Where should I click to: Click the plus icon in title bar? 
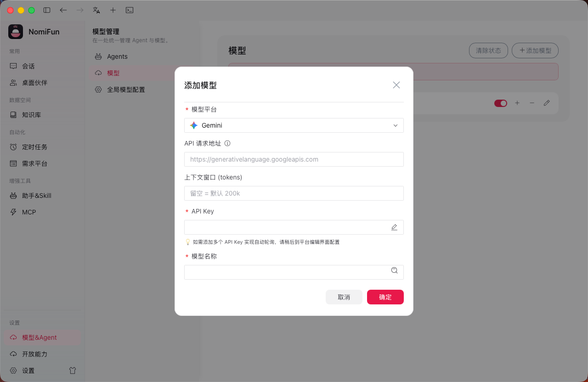point(113,10)
